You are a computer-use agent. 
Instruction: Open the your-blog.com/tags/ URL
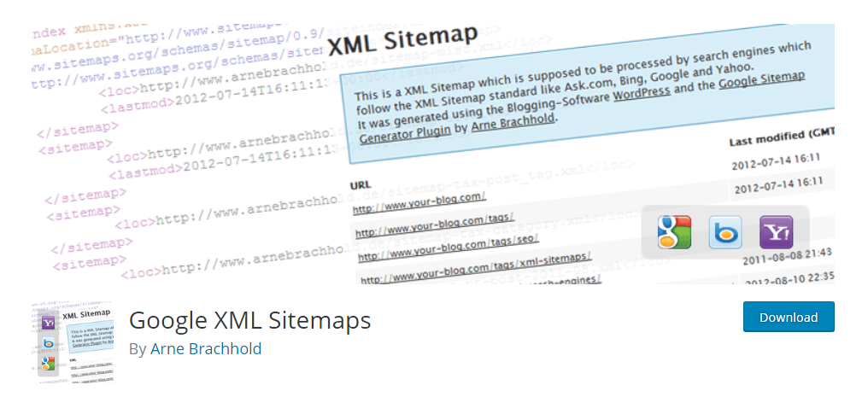pos(435,224)
